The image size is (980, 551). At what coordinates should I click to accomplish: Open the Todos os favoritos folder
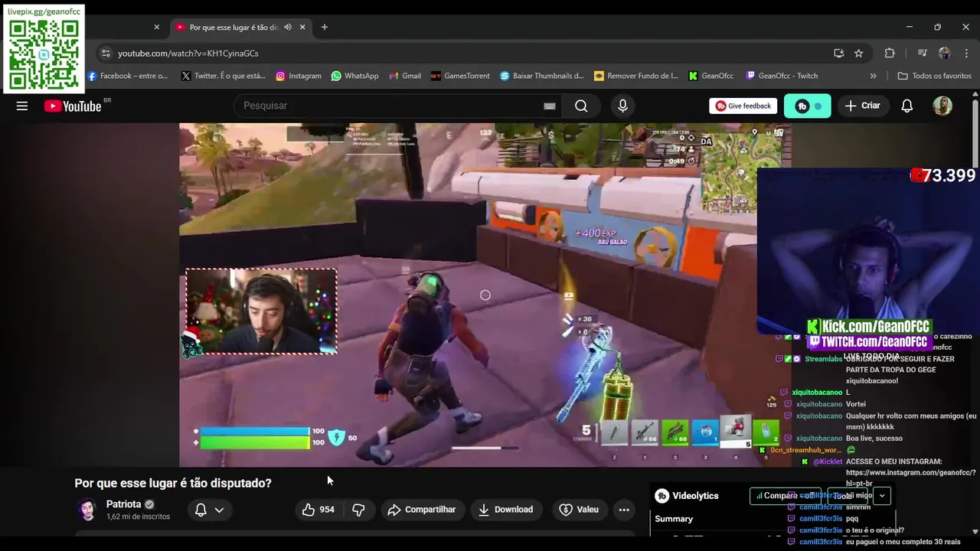click(934, 76)
